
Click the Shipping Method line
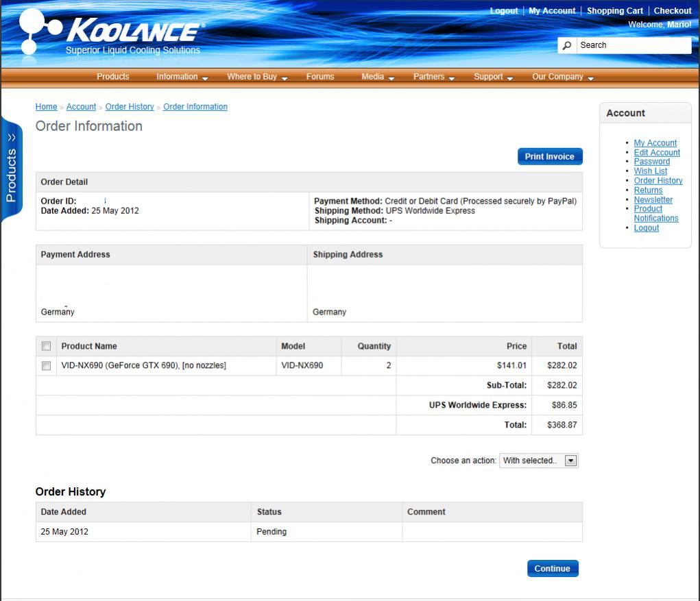[394, 210]
